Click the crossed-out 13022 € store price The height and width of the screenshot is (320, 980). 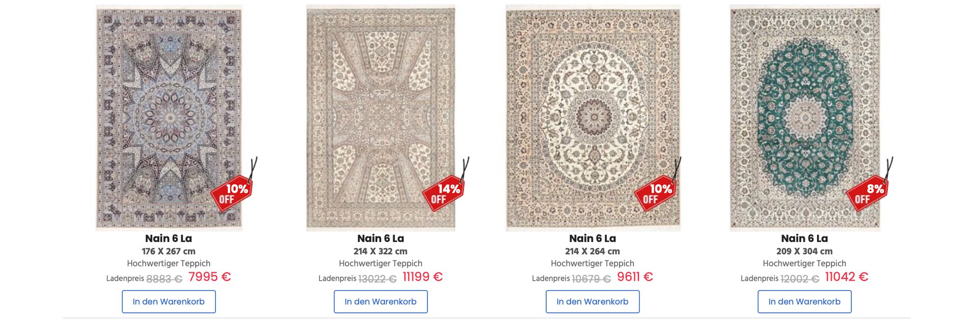[x=377, y=279]
